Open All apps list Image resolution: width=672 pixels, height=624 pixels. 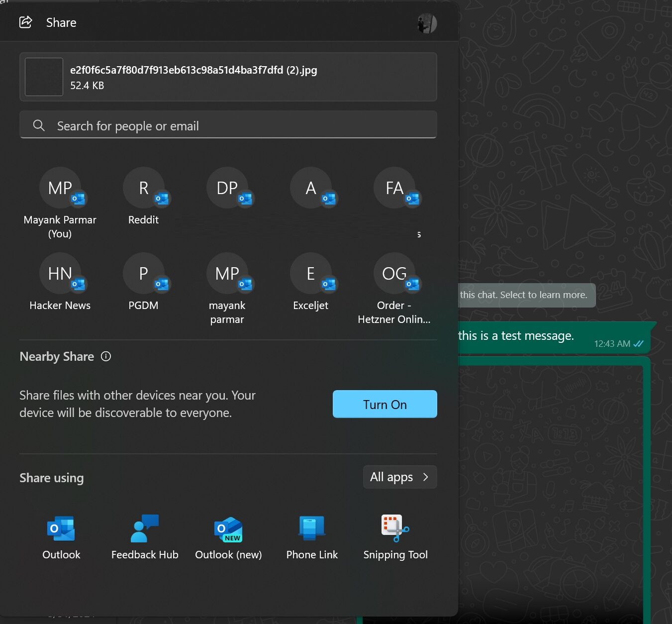400,477
